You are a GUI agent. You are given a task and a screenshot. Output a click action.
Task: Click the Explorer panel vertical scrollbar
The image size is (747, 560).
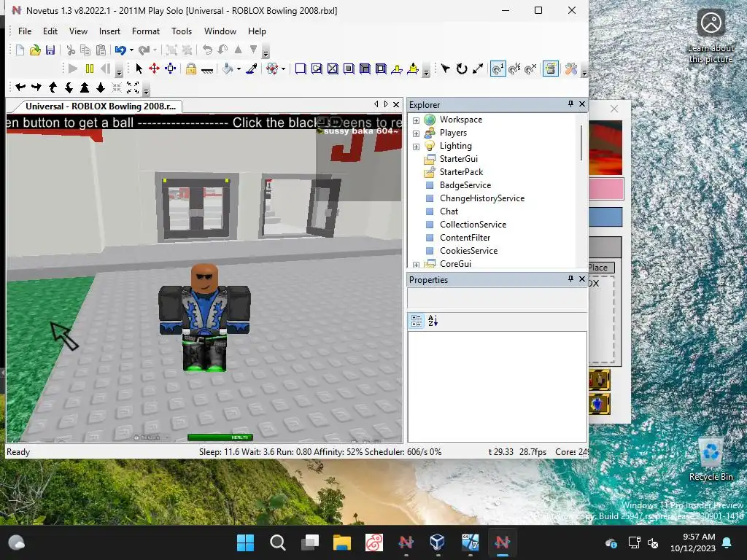pyautogui.click(x=581, y=143)
